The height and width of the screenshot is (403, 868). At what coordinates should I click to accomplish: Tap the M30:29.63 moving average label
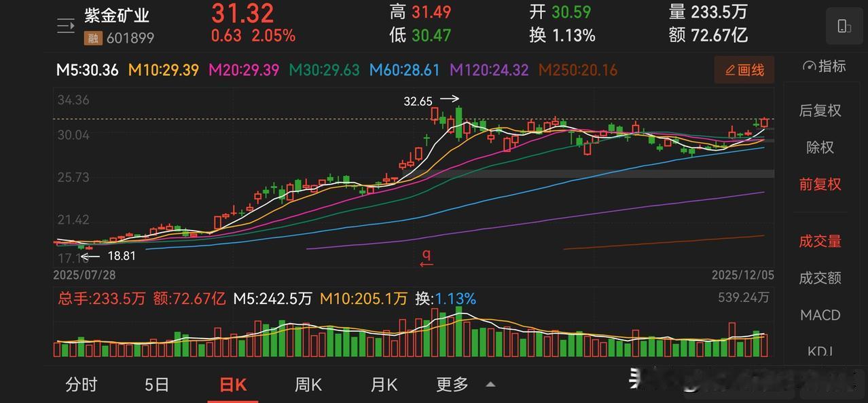[x=325, y=70]
